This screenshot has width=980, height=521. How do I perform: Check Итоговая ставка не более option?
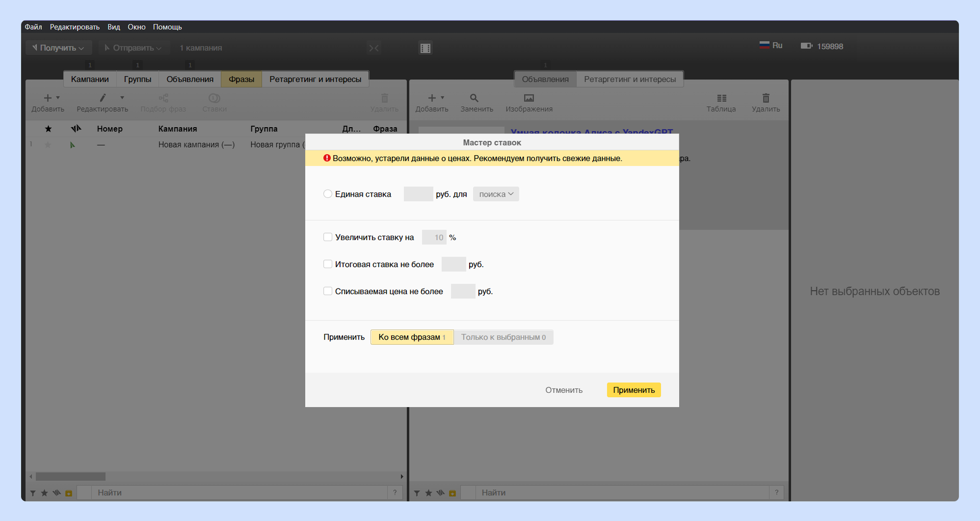coord(328,264)
